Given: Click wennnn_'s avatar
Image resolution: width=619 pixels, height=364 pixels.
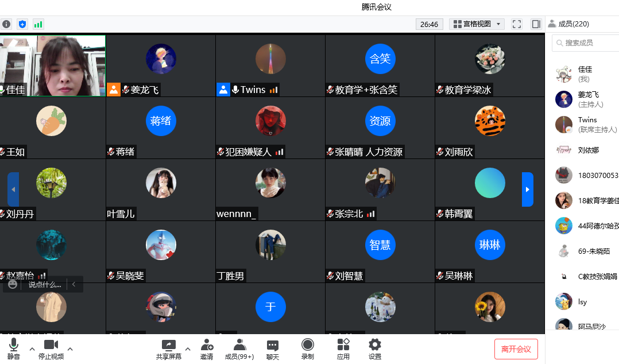Looking at the screenshot, I should coord(270,183).
